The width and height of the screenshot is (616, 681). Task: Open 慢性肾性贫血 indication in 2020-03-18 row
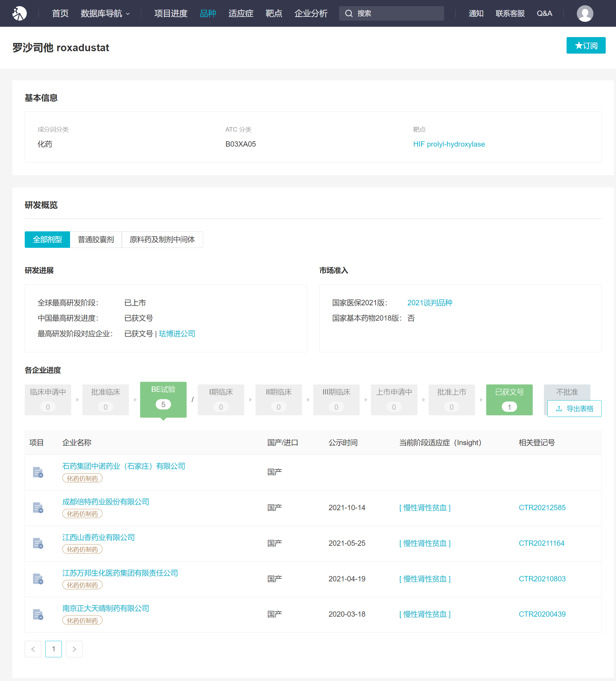425,614
